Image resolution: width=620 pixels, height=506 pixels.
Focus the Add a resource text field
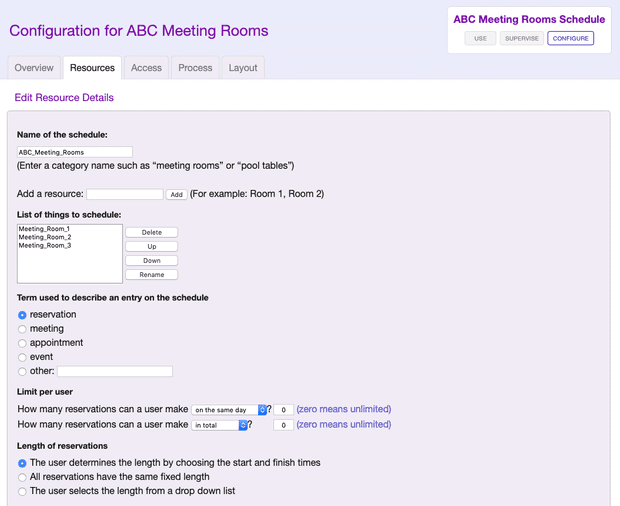tap(125, 194)
